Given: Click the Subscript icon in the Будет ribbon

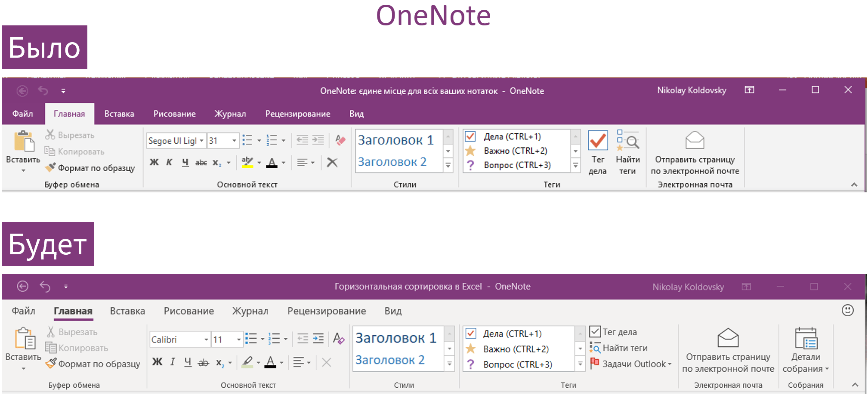Looking at the screenshot, I should click(x=220, y=363).
